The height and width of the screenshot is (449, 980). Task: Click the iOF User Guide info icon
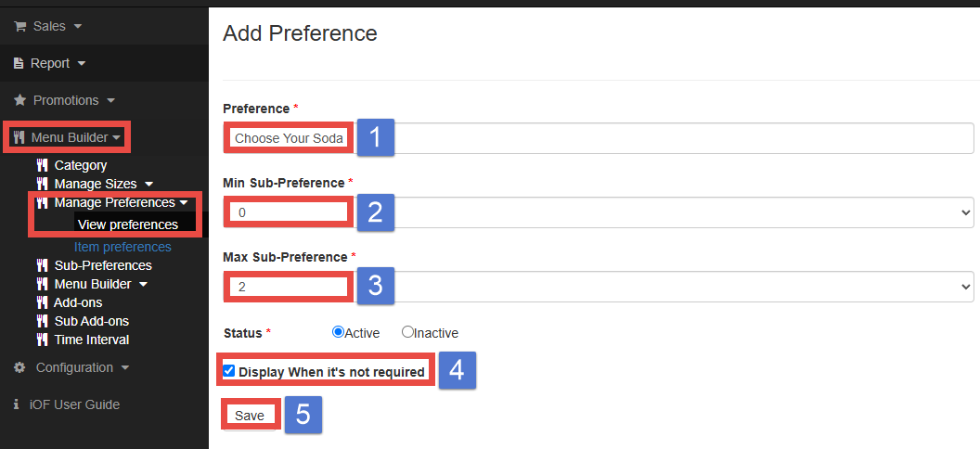18,404
